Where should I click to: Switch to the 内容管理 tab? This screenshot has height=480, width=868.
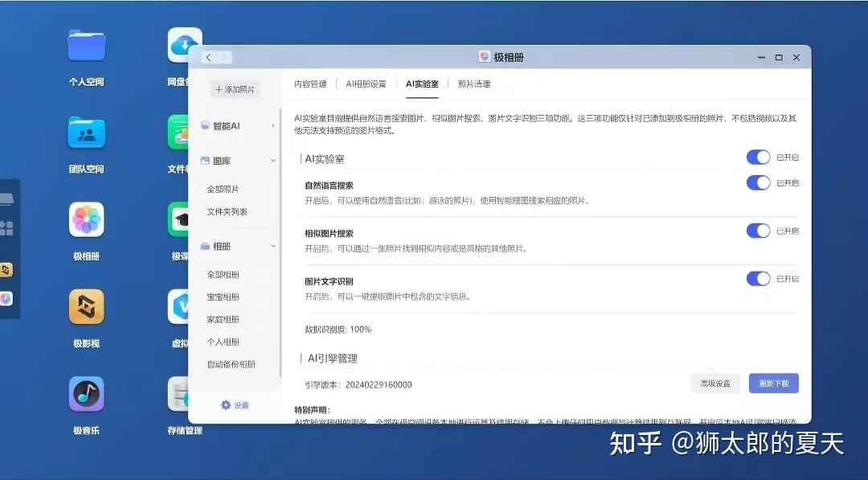point(310,84)
